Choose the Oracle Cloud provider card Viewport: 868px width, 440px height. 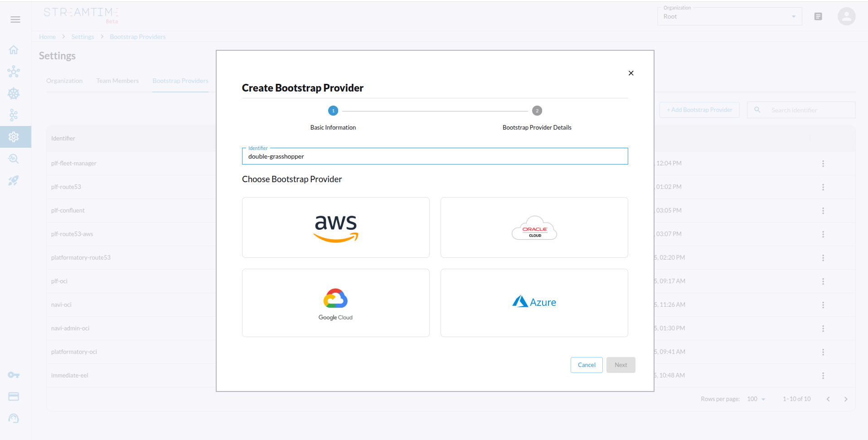(x=534, y=227)
